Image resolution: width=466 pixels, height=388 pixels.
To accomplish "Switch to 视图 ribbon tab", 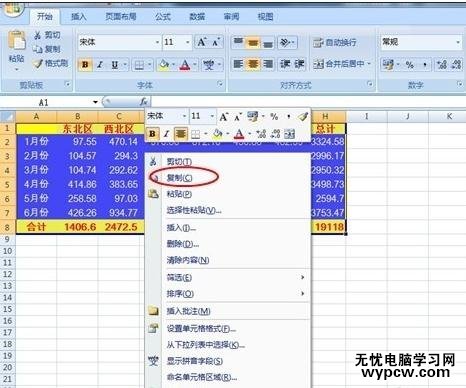I will (x=265, y=16).
